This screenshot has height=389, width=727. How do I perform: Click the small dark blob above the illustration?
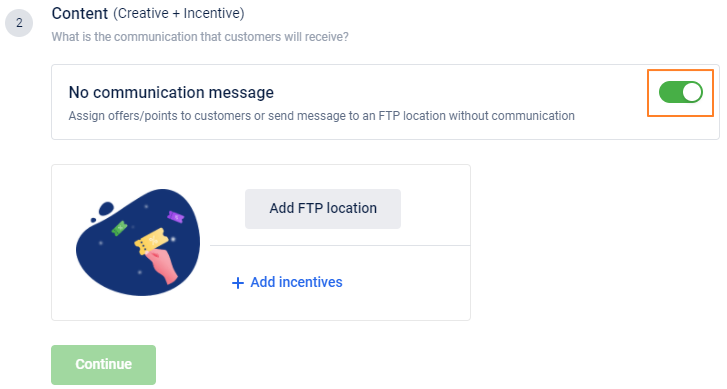click(x=106, y=209)
